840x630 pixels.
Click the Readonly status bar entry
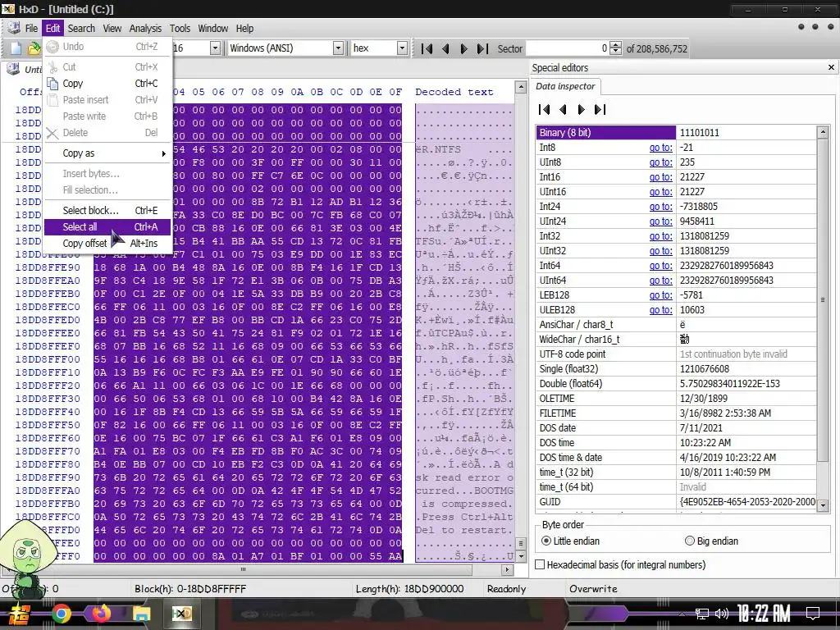pyautogui.click(x=506, y=589)
